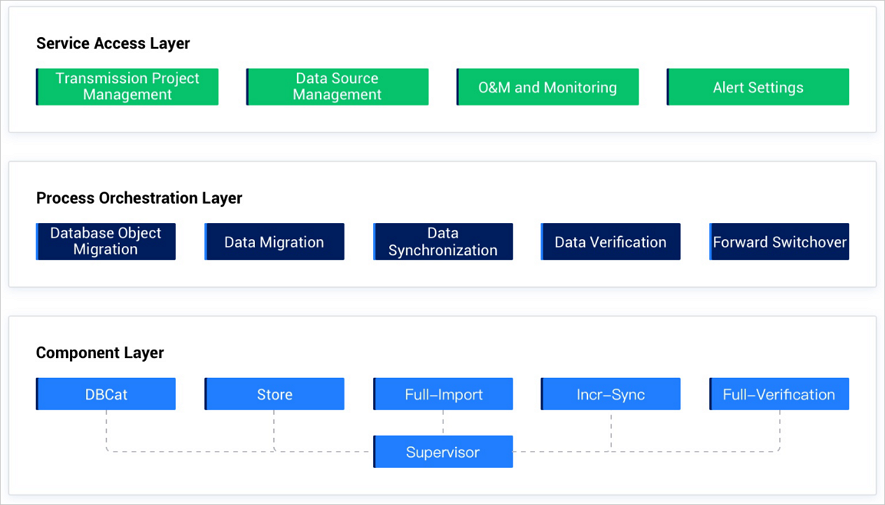Select the Store component box

click(x=274, y=394)
